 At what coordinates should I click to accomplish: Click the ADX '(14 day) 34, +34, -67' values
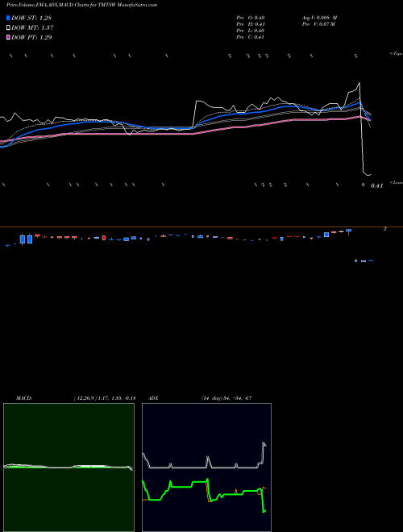[x=226, y=398]
